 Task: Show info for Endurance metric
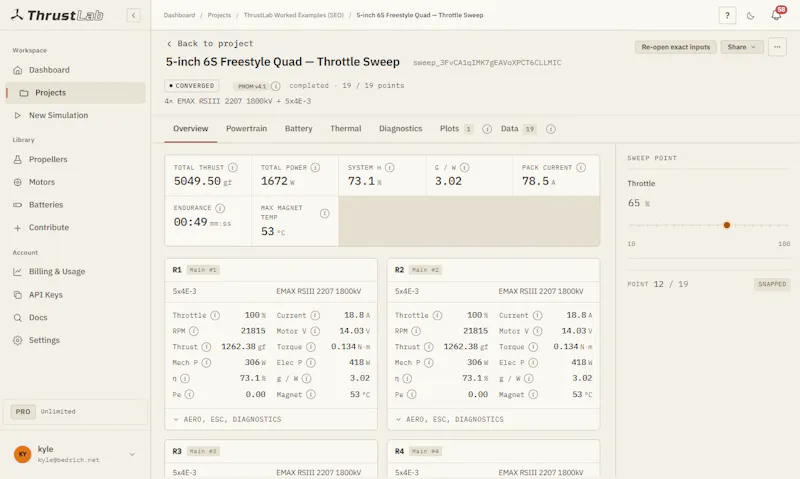click(x=220, y=208)
